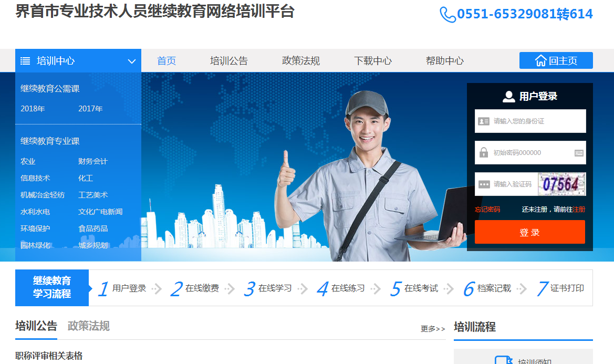
Task: Click the 注册 link in login panel
Action: click(x=579, y=210)
